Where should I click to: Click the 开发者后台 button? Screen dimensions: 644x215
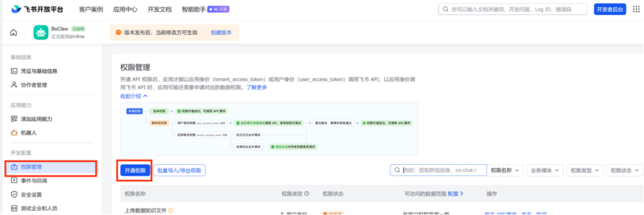click(x=611, y=9)
